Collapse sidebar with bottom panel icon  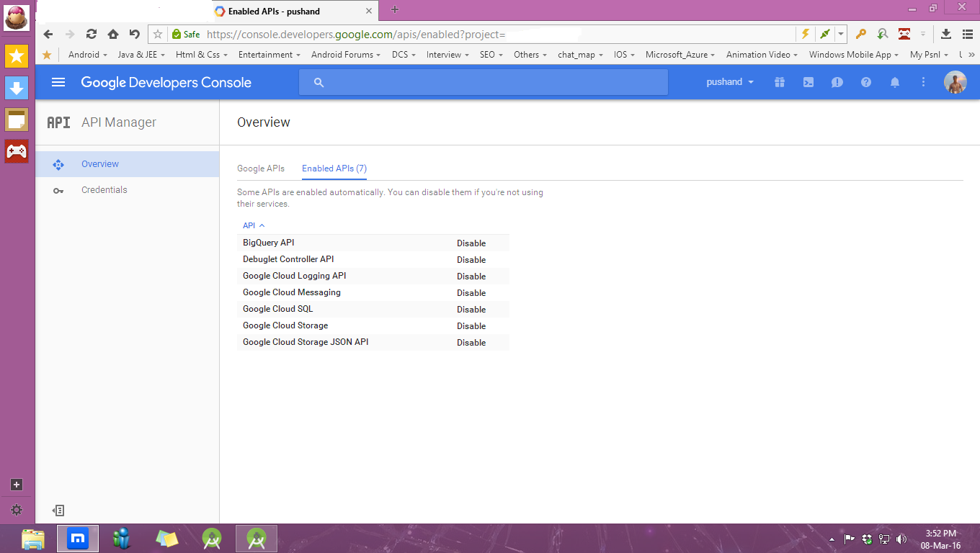59,511
